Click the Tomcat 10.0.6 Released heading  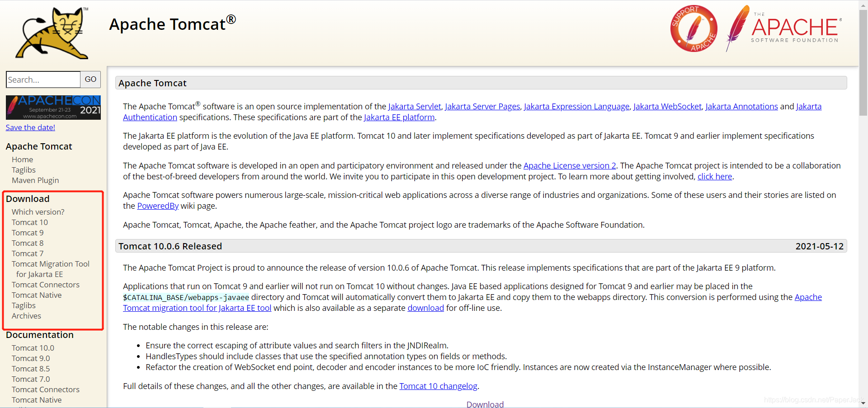click(170, 246)
